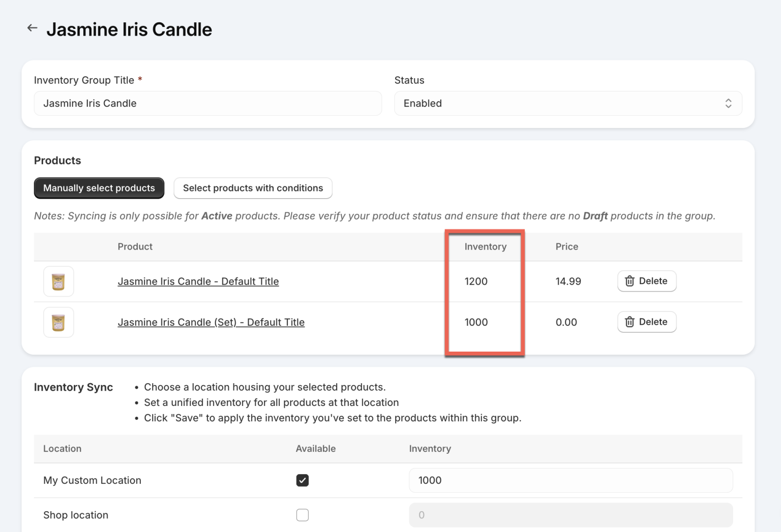The image size is (781, 532).
Task: Open the Jasmine Iris Candle (Set) product link
Action: (x=211, y=322)
